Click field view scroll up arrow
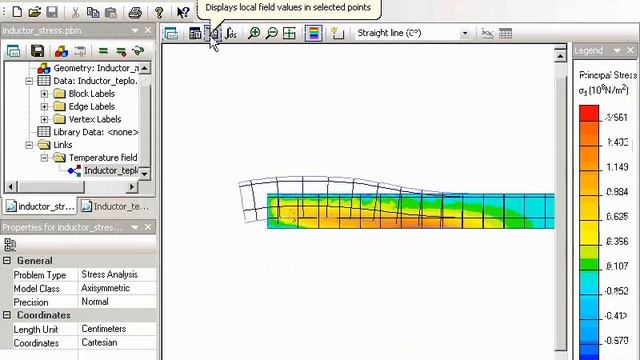Image resolution: width=640 pixels, height=360 pixels. 560,56
